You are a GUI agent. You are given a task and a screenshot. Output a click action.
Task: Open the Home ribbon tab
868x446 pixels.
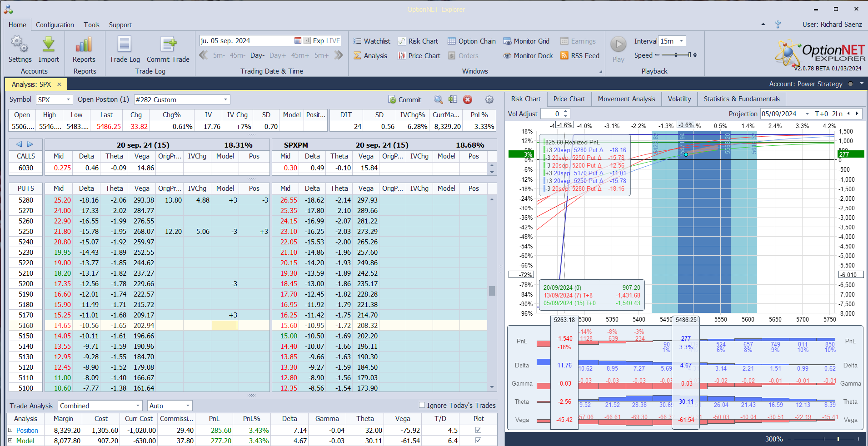pos(17,25)
